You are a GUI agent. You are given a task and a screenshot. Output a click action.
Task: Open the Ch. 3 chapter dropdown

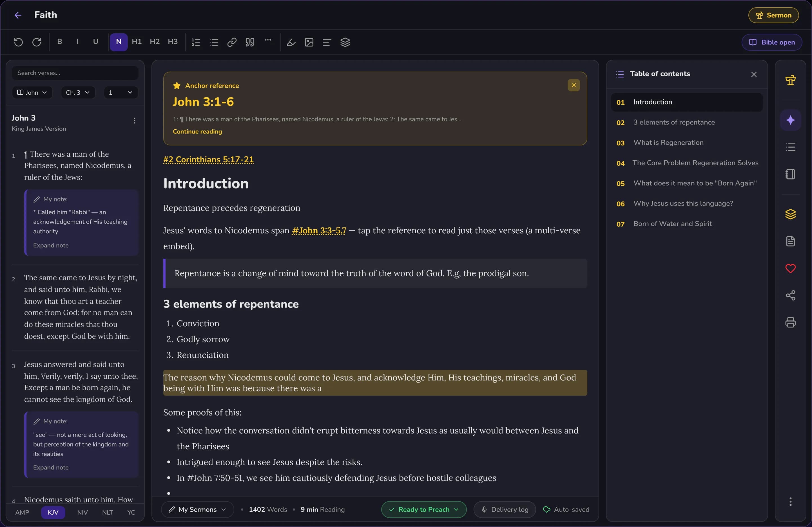click(x=78, y=92)
